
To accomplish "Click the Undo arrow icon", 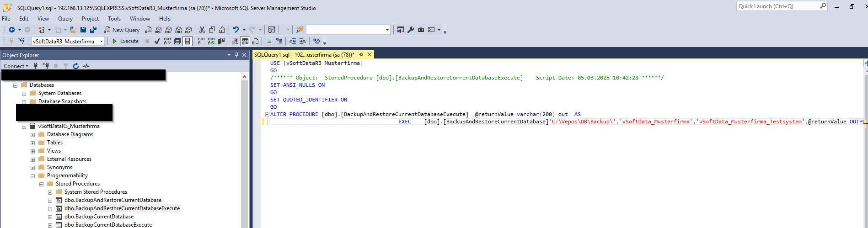I will 236,30.
